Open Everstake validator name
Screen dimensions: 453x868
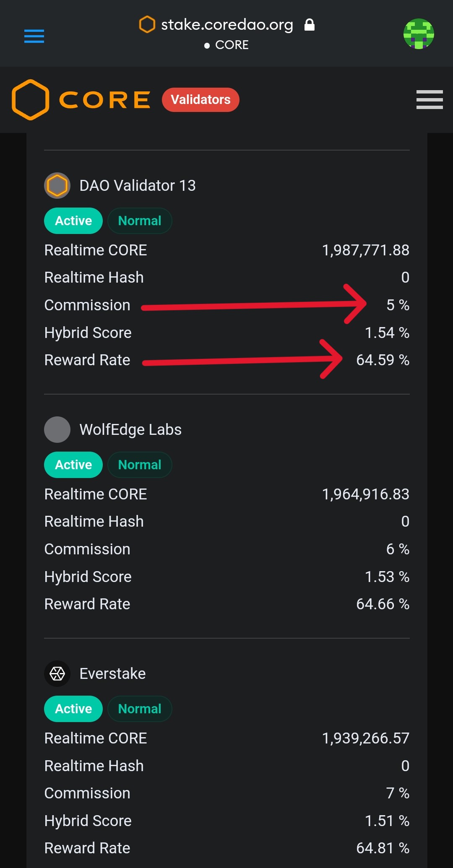tap(112, 674)
